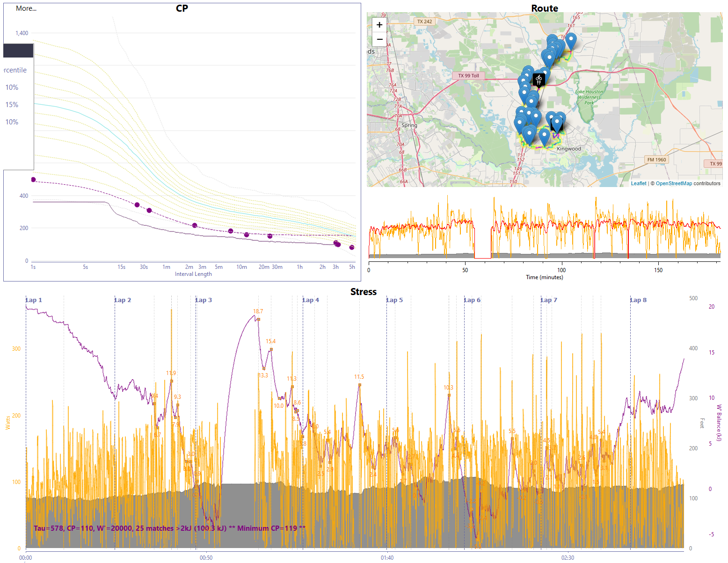728x563 pixels.
Task: Open the OpenStreetMap attribution link
Action: [x=674, y=183]
